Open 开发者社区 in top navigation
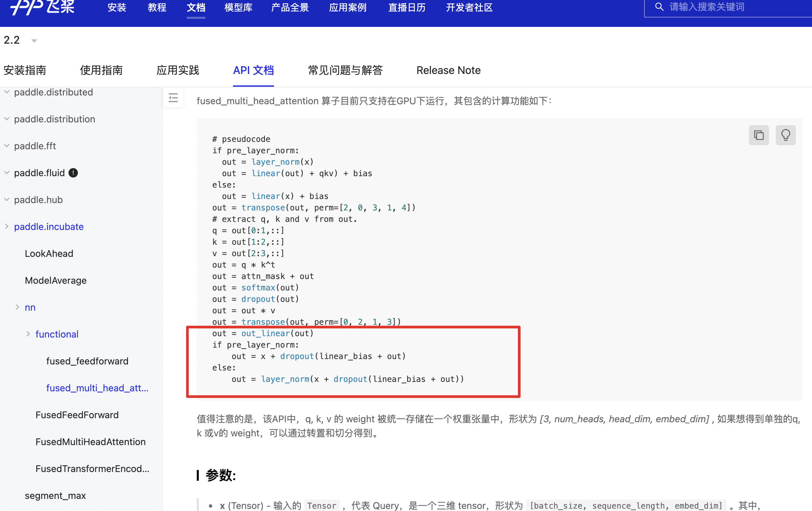 click(469, 7)
